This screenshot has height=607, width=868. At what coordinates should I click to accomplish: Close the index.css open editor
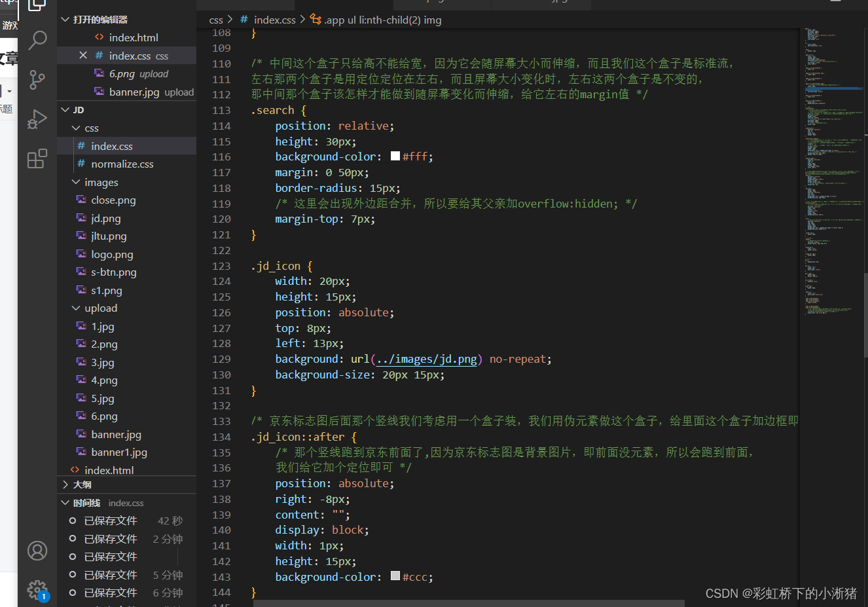83,56
